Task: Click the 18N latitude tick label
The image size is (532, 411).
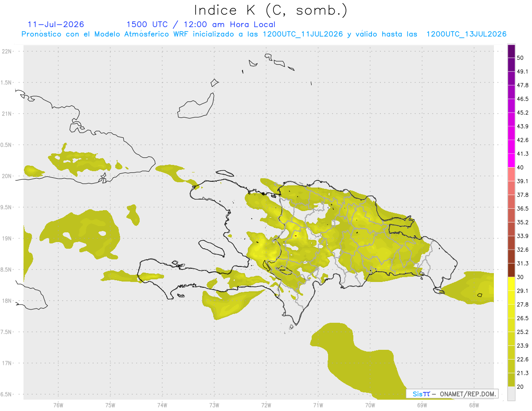Action: tap(8, 301)
